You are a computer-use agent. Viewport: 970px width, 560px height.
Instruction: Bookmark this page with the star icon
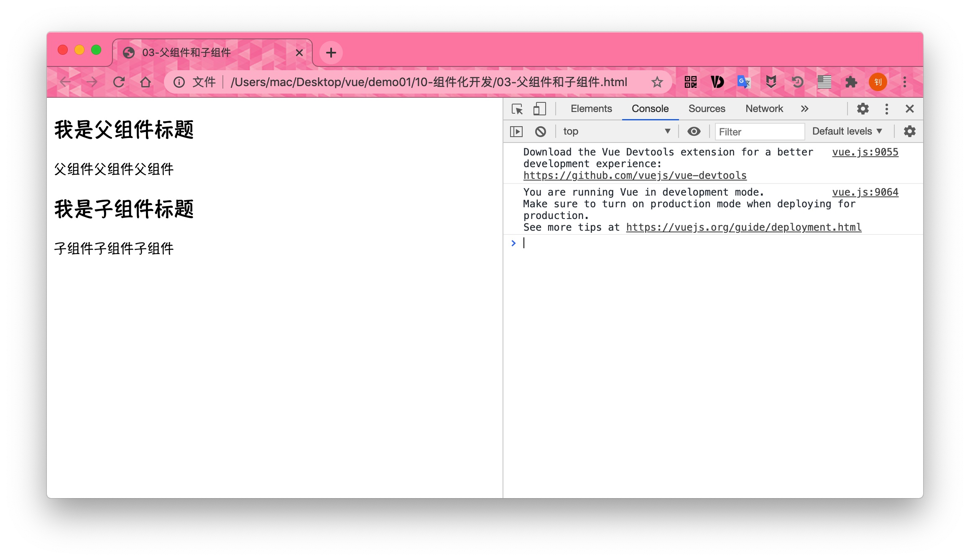coord(657,82)
